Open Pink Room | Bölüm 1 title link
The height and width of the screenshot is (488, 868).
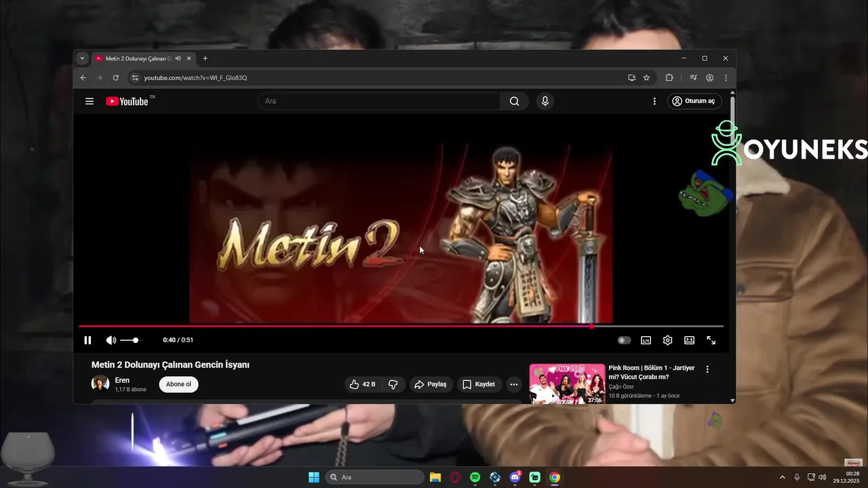coord(652,372)
